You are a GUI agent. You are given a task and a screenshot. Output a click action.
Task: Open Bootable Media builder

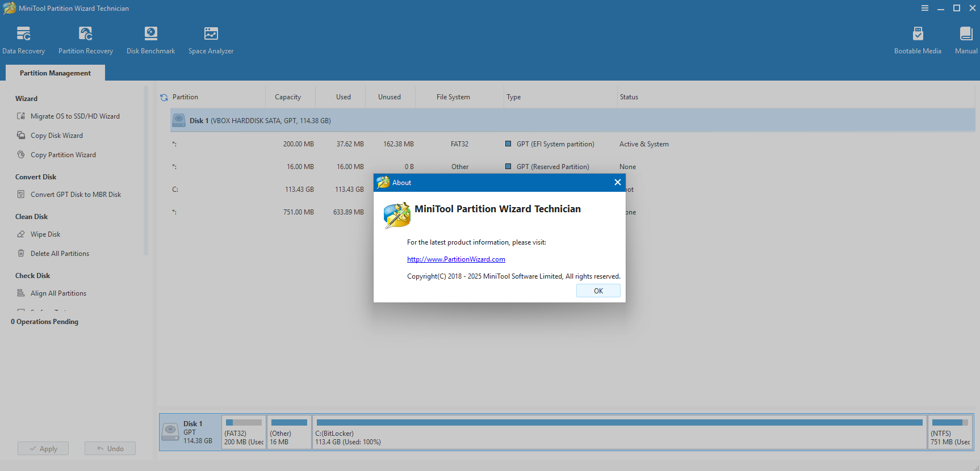[x=918, y=40]
